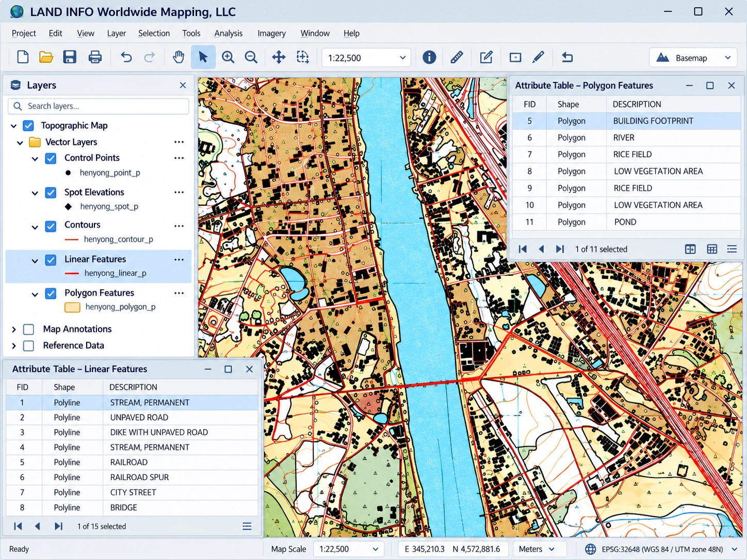Undo the last action in the toolbar
Viewport: 747px width, 560px height.
[x=126, y=57]
